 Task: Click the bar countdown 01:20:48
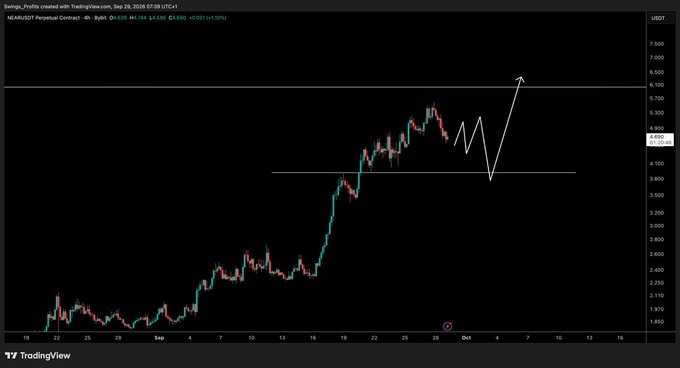click(x=660, y=142)
